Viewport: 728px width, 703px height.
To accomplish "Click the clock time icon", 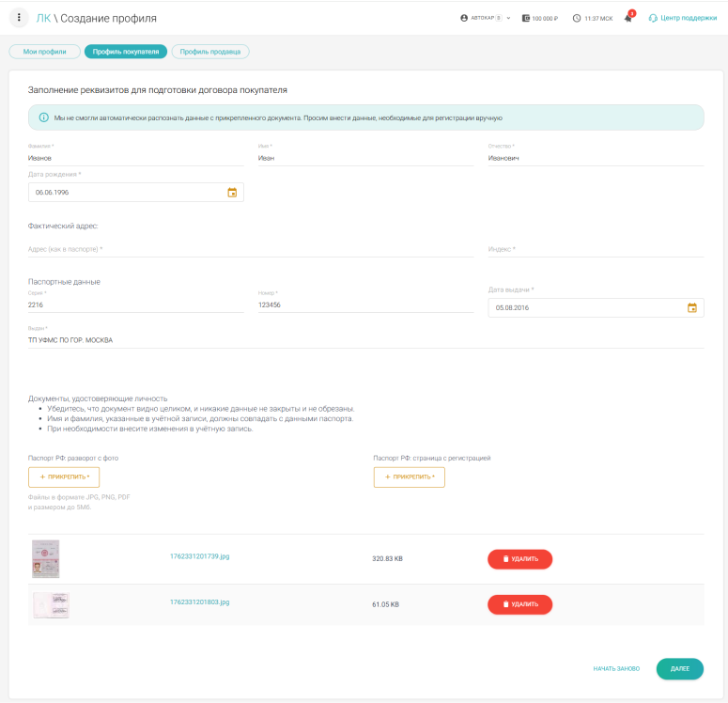I will [576, 18].
